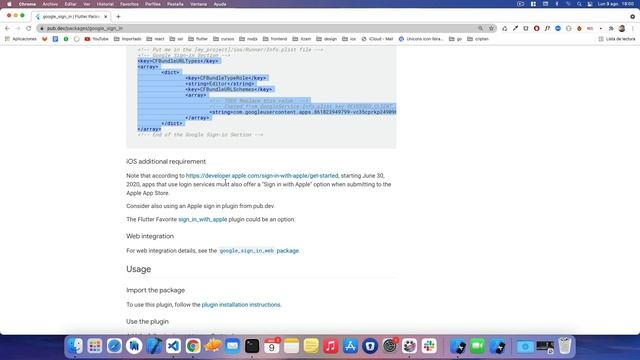Viewport: 640px width, 360px height.
Task: Expand the cursos bookmarks folder
Action: coord(224,39)
